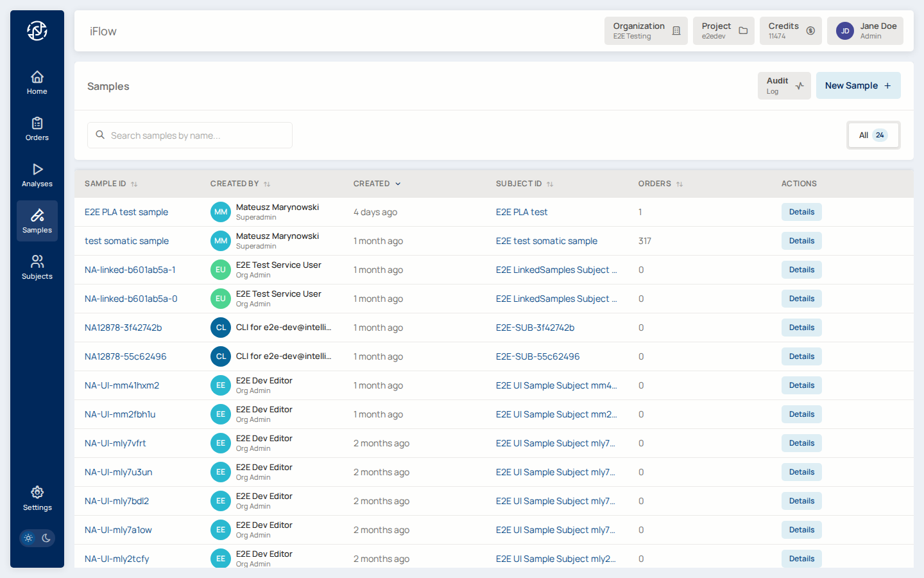
Task: Go to Home in the sidebar
Action: tap(37, 83)
